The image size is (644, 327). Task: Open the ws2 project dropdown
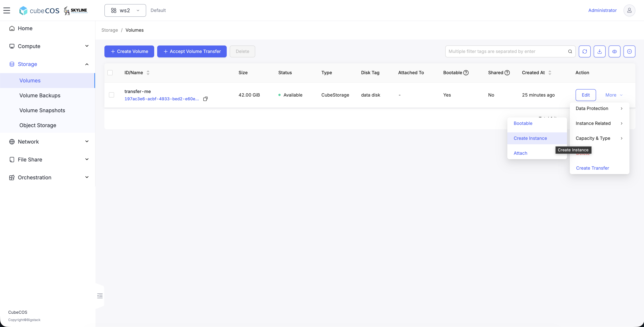coord(125,10)
